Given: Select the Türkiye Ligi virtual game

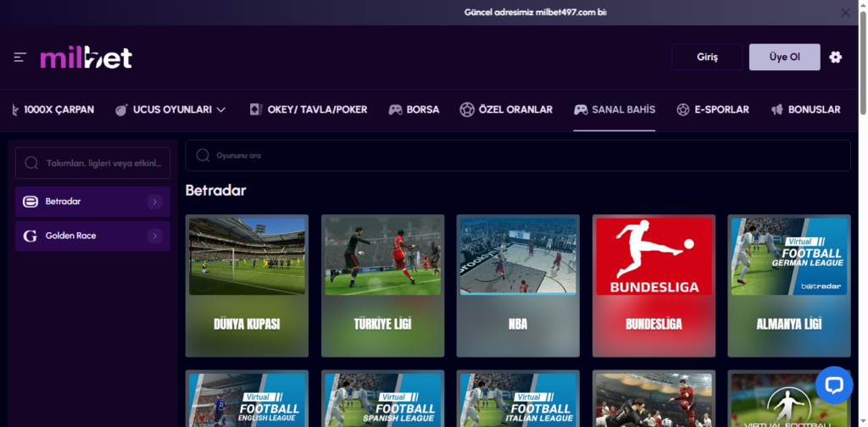Looking at the screenshot, I should [382, 286].
